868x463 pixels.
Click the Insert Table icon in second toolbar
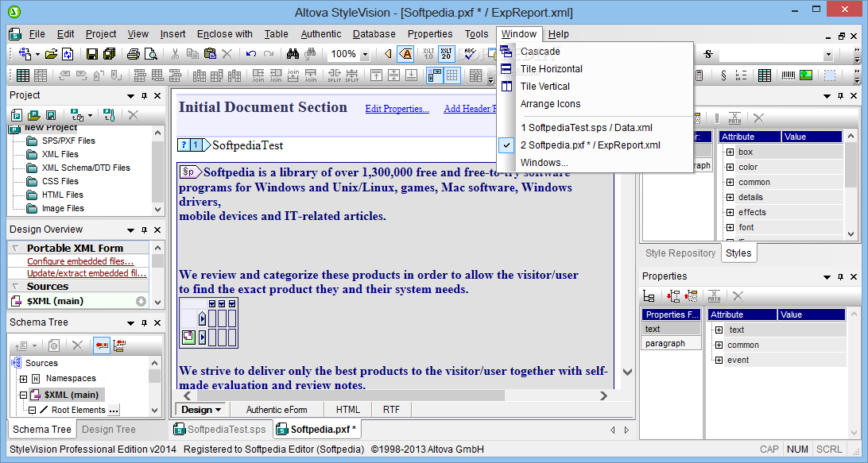tap(23, 75)
